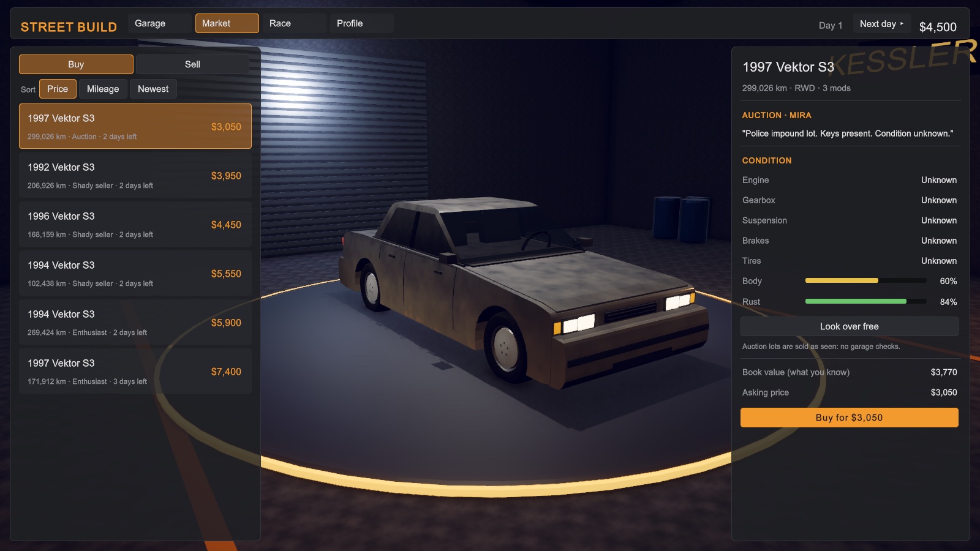Click the Asking price $3,050 amount
This screenshot has width=980, height=551.
[944, 392]
